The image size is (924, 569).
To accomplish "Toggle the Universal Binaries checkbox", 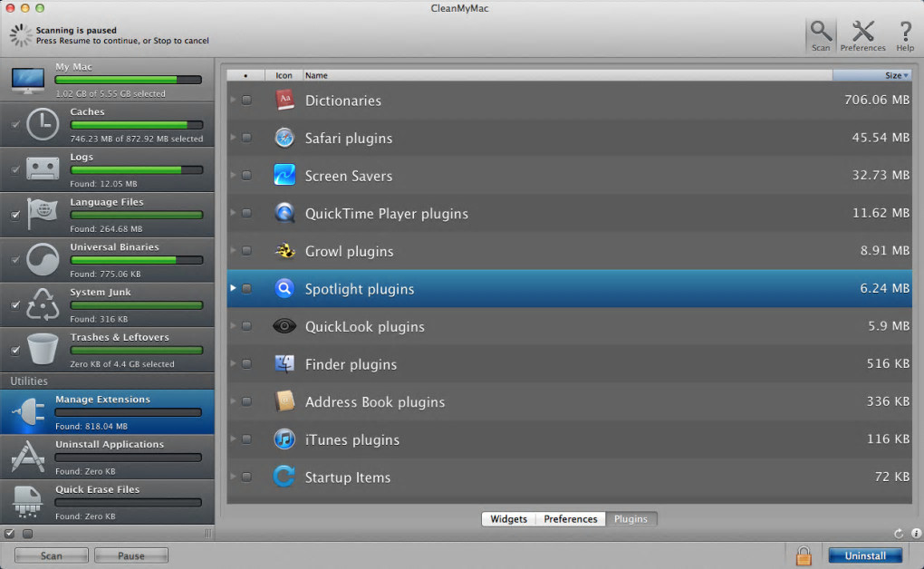I will [15, 260].
